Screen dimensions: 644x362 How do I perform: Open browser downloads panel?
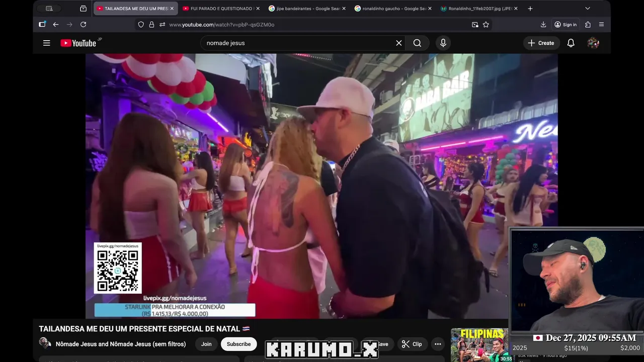pyautogui.click(x=543, y=25)
